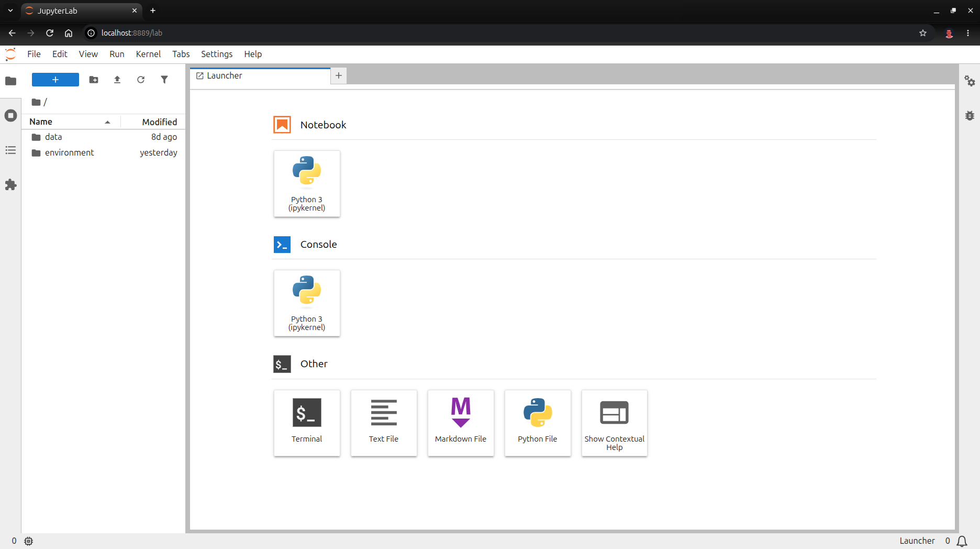Open the Help menu
Image resolution: width=980 pixels, height=549 pixels.
tap(253, 54)
